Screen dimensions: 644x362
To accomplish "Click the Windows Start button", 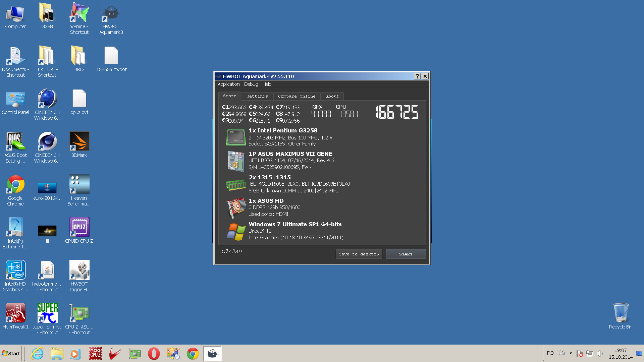I will [x=11, y=354].
